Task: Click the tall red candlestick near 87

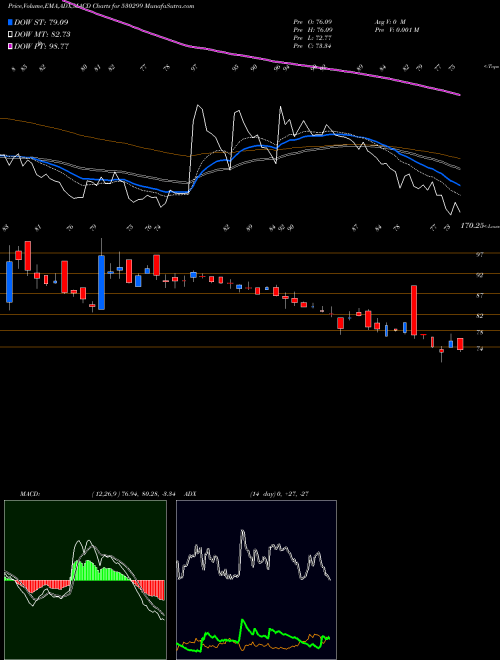Action: pos(414,310)
